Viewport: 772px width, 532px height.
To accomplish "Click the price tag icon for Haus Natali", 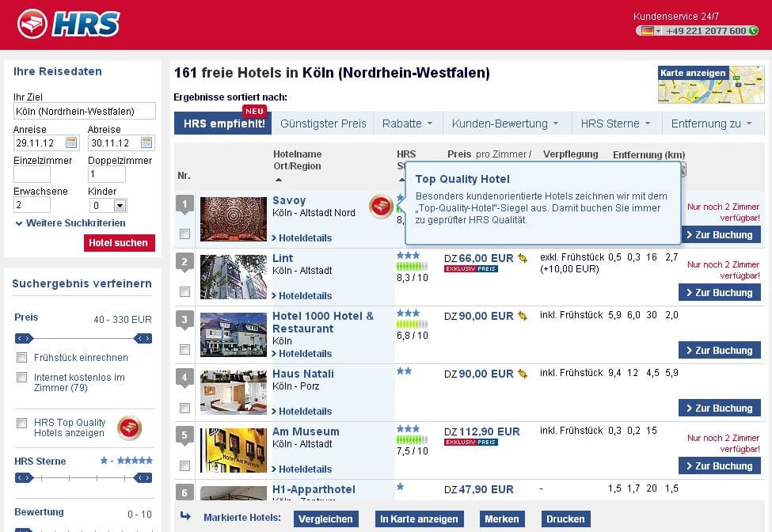I will click(x=523, y=374).
